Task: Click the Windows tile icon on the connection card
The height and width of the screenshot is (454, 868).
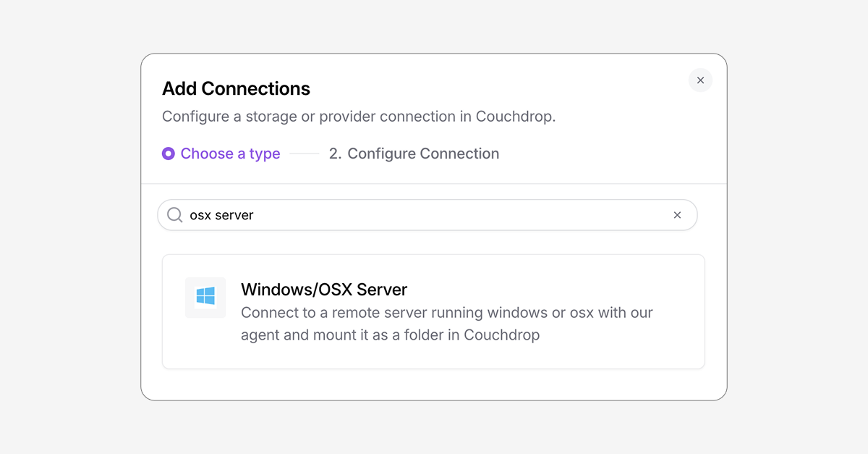Action: click(205, 297)
